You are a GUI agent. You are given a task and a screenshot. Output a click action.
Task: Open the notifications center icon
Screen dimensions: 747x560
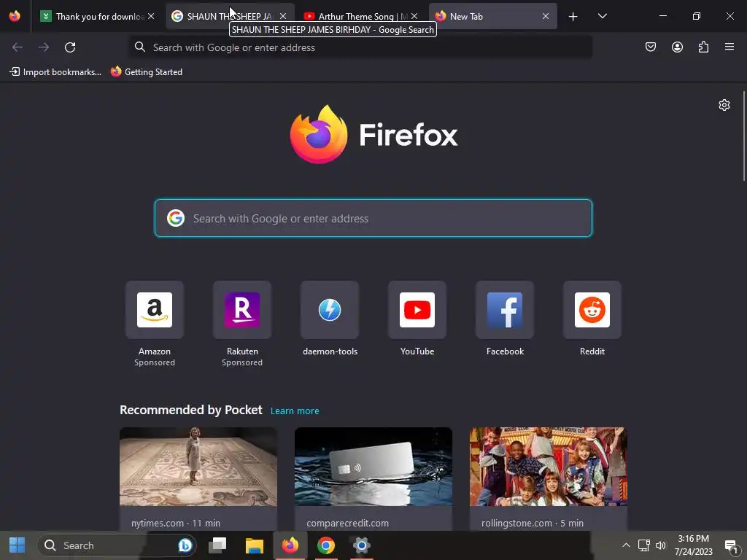tap(731, 546)
